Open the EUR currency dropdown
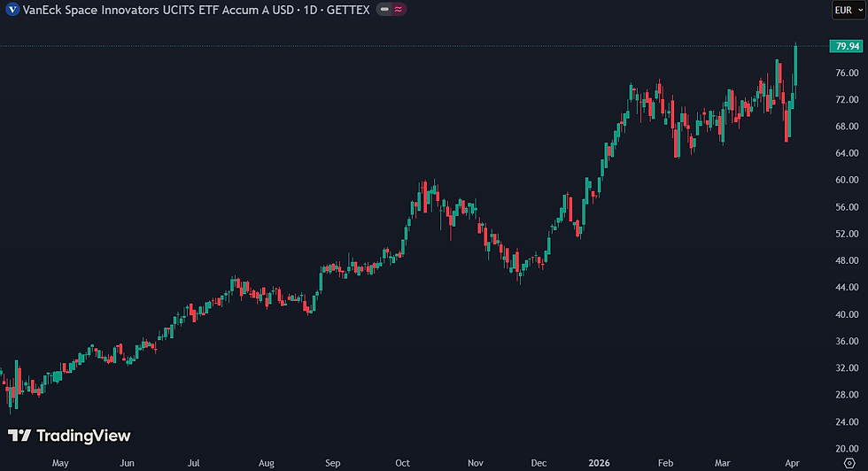868x471 pixels. pyautogui.click(x=849, y=10)
